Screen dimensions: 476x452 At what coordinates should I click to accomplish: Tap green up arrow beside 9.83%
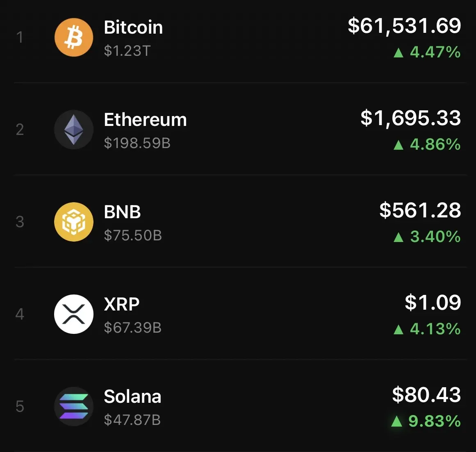click(x=397, y=421)
